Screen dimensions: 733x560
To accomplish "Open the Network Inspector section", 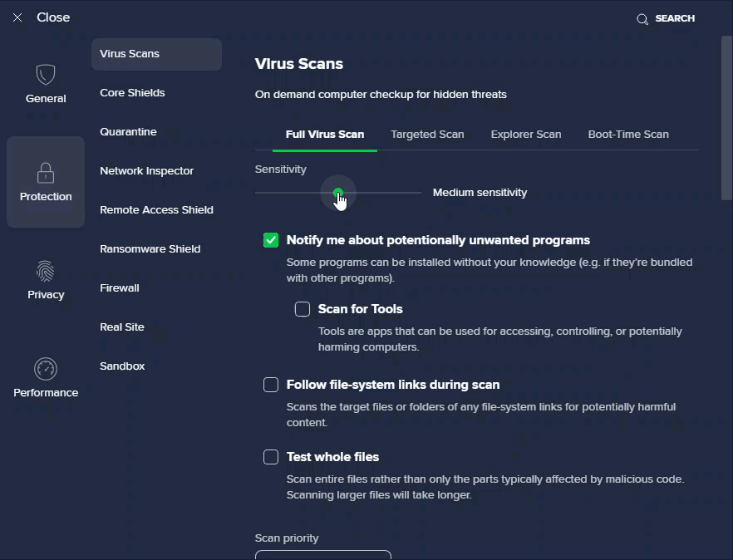I will tap(146, 170).
